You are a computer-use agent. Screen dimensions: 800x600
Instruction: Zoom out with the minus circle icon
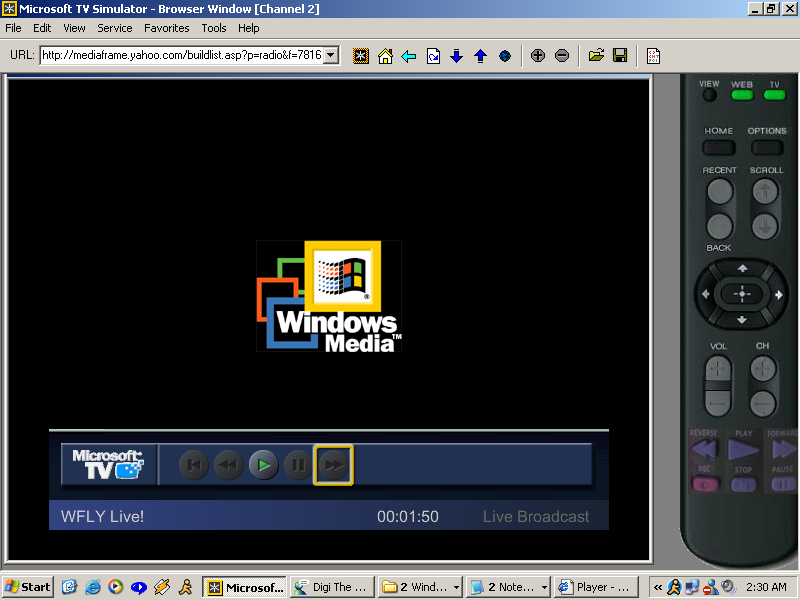[562, 56]
